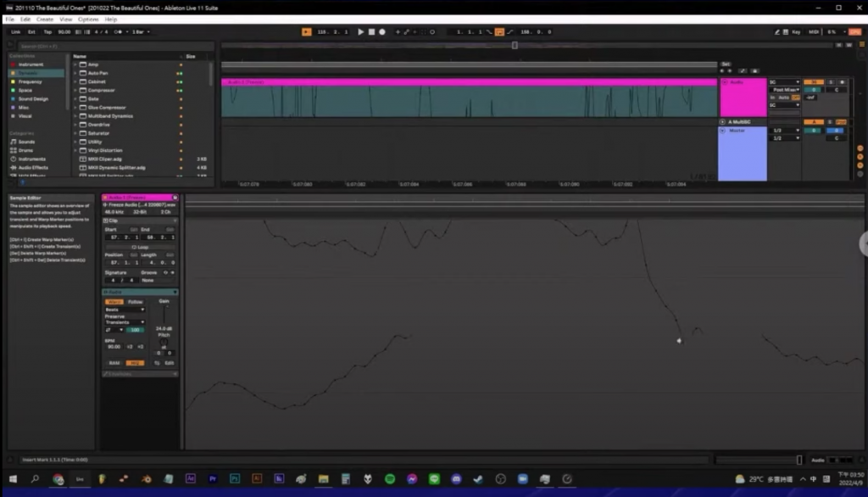Open the Beats warp mode dropdown
868x497 pixels.
coord(125,310)
